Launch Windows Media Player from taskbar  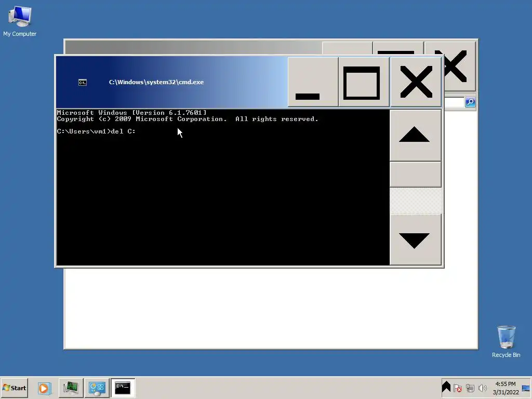44,388
